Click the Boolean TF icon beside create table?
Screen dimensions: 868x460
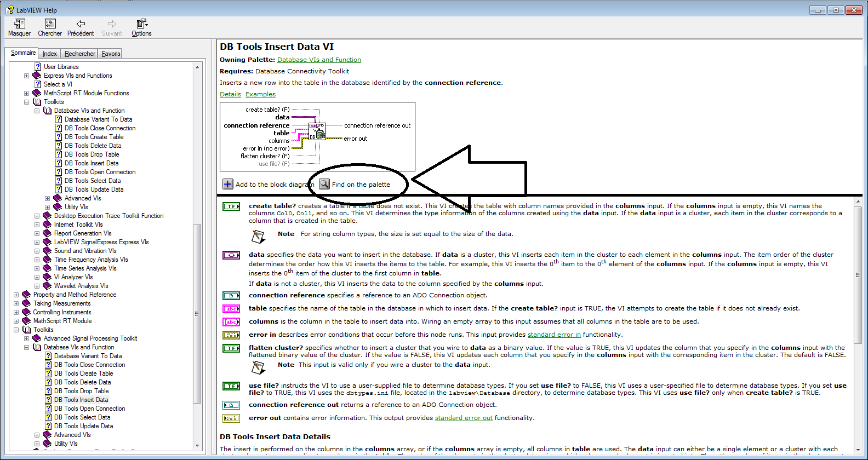[x=231, y=206]
